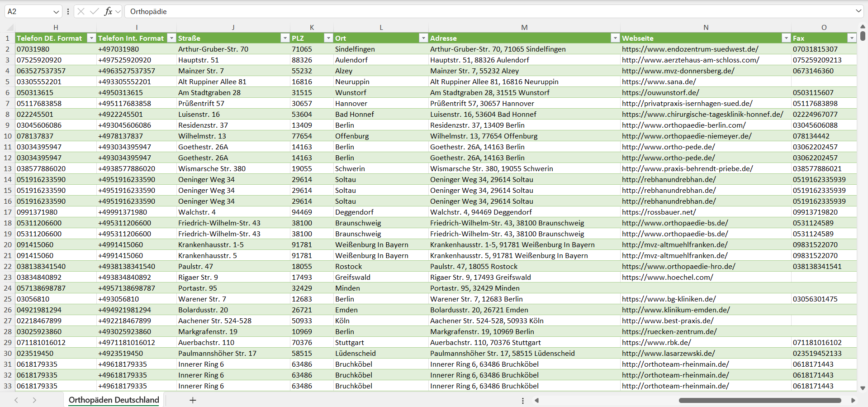Open the Webseite column filter dropdown

tap(786, 38)
